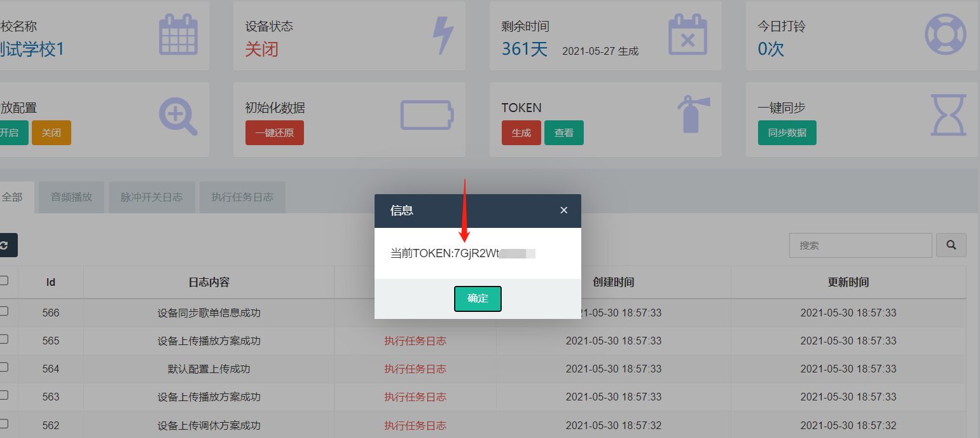Click the 一键还原 button
The image size is (980, 438).
[275, 133]
